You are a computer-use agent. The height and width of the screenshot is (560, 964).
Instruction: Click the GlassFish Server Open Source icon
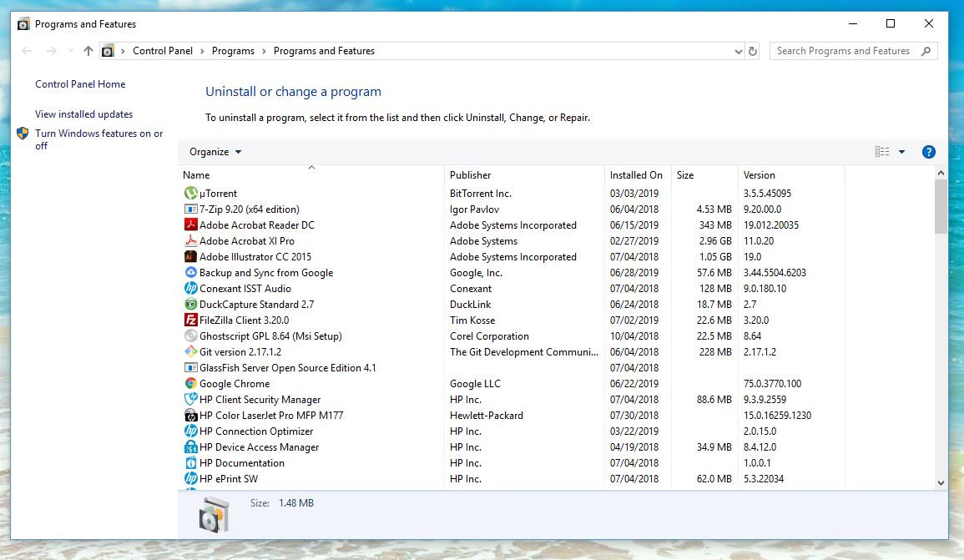click(x=190, y=367)
